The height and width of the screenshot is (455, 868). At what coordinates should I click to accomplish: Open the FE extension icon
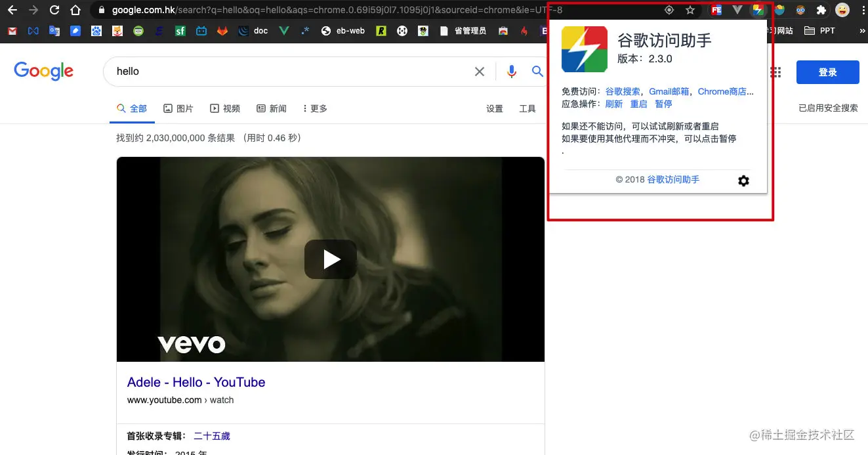tap(716, 10)
